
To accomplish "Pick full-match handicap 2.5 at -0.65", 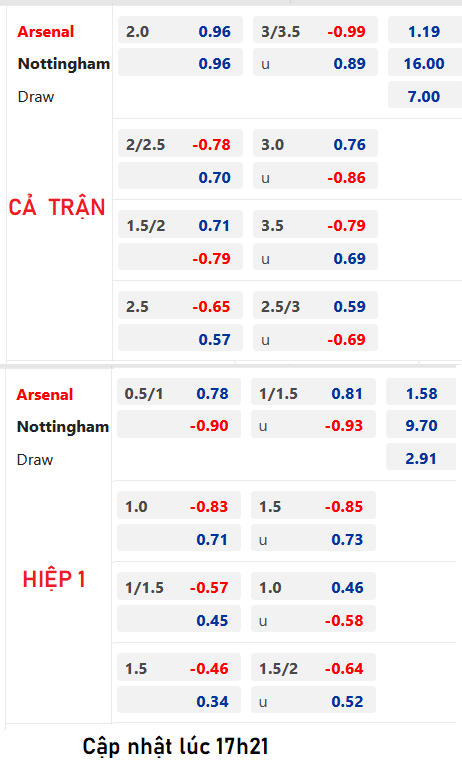I will [x=180, y=306].
